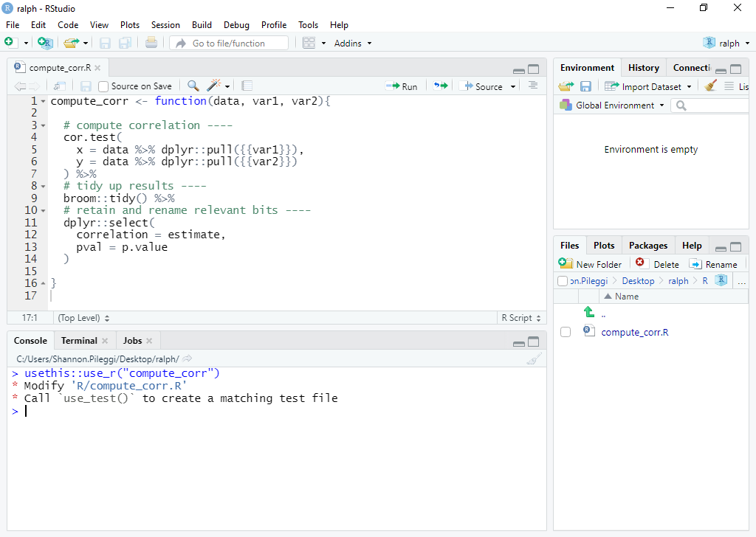Open the New File dropdown arrow
Viewport: 756px width, 537px height.
[26, 44]
